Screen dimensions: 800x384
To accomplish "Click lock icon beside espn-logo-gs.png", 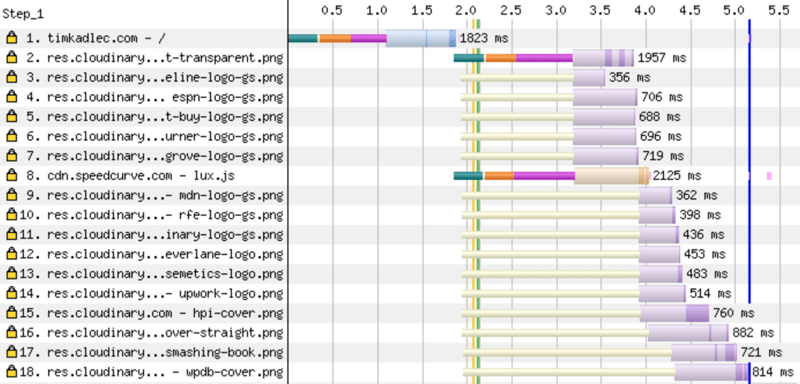I will [x=11, y=97].
